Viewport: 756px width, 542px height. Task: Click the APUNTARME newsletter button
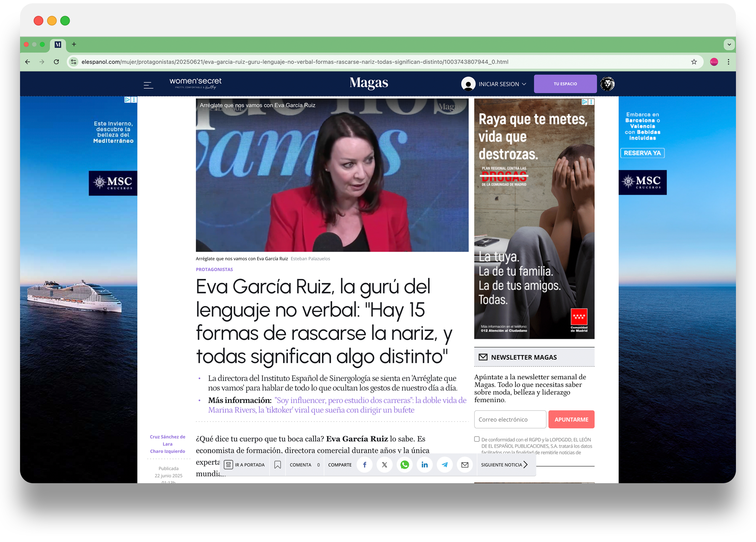coord(571,419)
